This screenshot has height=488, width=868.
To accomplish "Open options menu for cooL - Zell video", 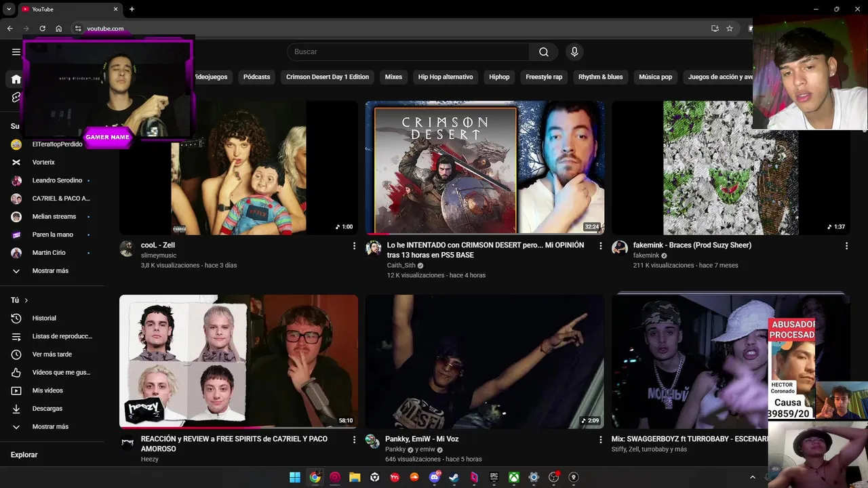I will (x=354, y=246).
